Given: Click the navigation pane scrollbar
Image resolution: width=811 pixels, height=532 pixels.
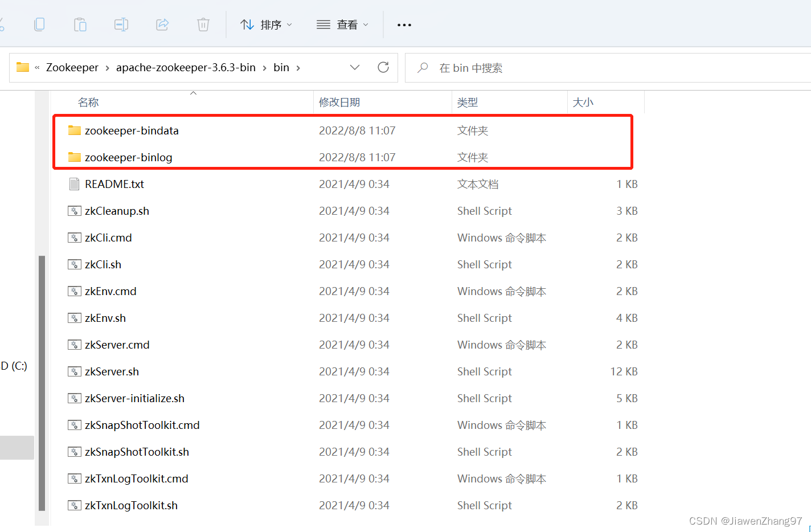Looking at the screenshot, I should tap(42, 383).
